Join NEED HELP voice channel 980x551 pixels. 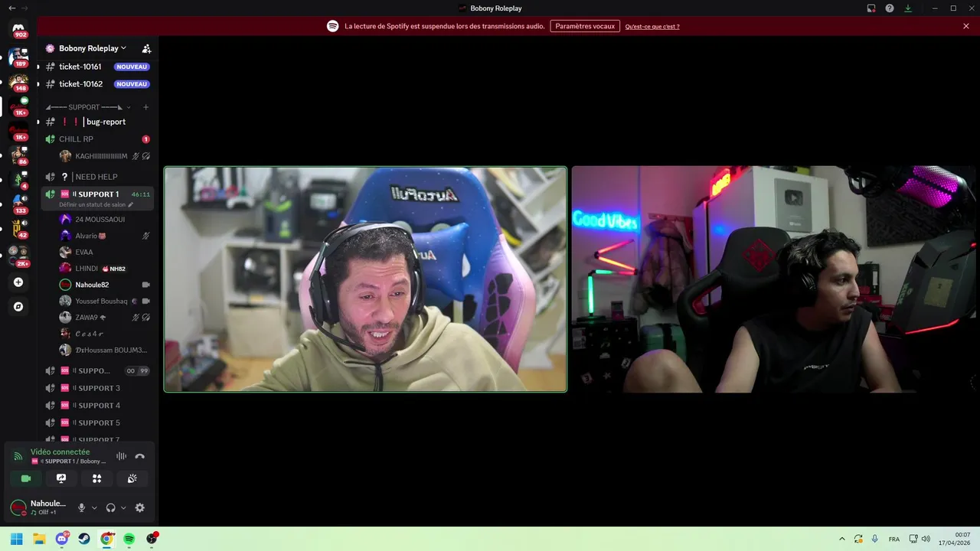coord(97,177)
